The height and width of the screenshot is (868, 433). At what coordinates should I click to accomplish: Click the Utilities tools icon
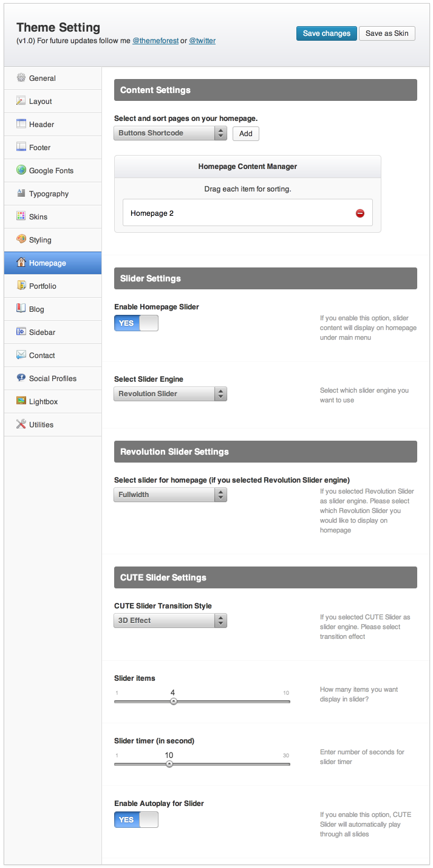point(21,424)
